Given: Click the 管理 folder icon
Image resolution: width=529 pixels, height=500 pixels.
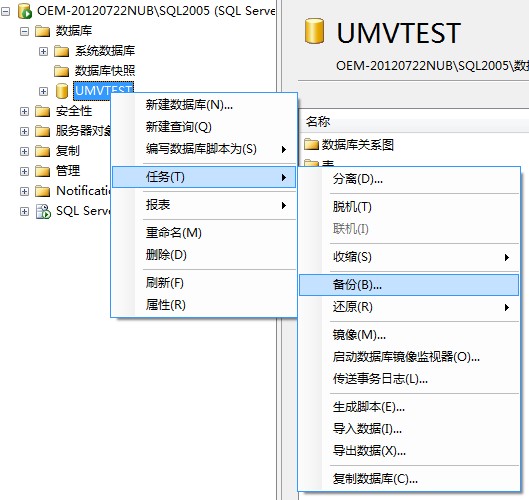Looking at the screenshot, I should click(43, 171).
